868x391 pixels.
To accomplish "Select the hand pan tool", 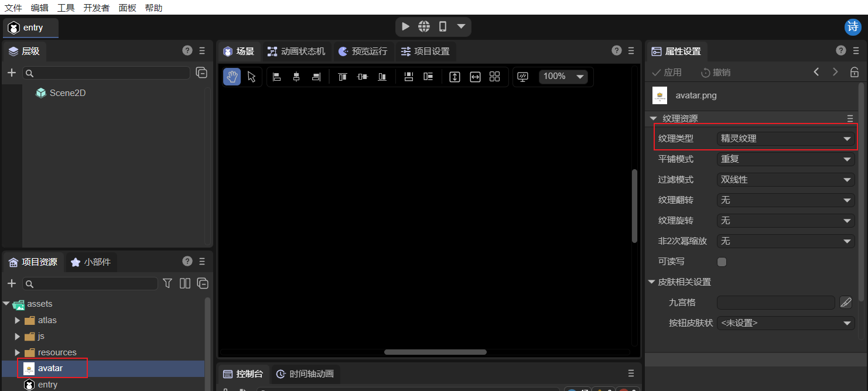I will (x=232, y=77).
